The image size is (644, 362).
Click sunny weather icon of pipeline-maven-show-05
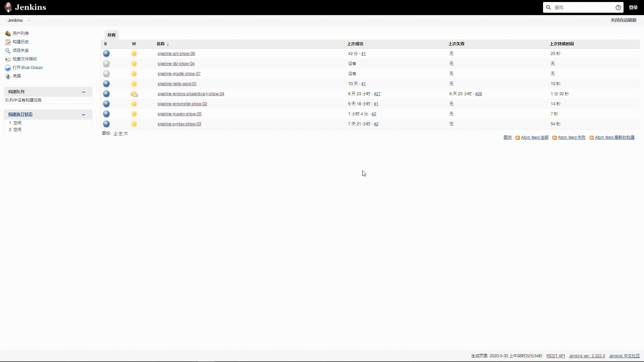pyautogui.click(x=134, y=114)
